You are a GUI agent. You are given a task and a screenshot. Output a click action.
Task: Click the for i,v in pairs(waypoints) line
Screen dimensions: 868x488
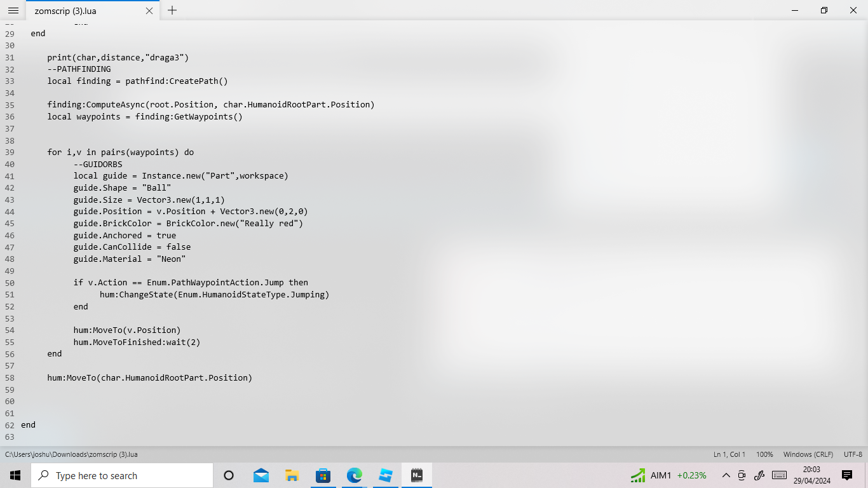(121, 152)
